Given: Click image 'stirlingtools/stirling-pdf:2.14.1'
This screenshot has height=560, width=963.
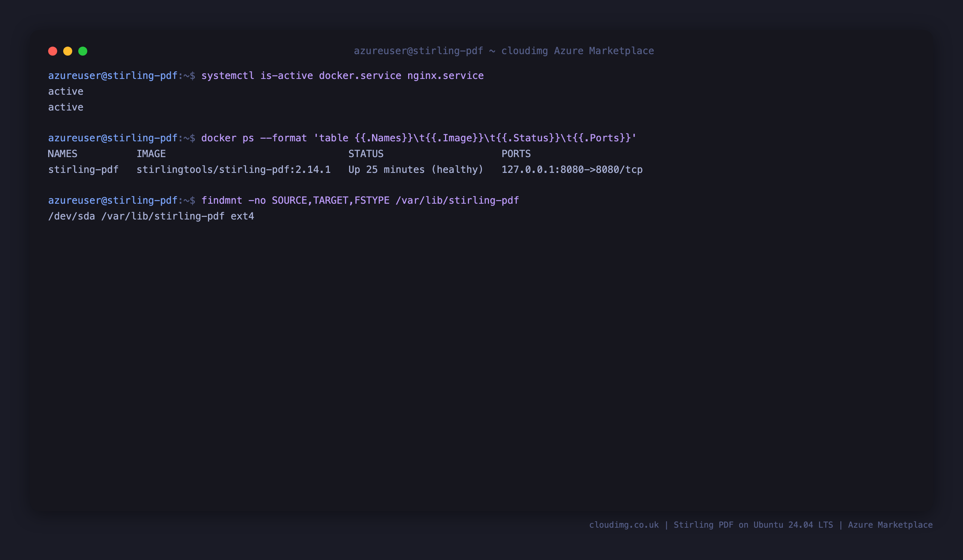Looking at the screenshot, I should [x=234, y=170].
